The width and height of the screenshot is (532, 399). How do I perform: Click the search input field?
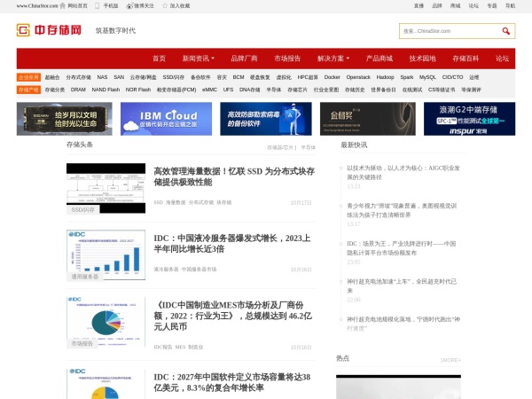(x=448, y=31)
